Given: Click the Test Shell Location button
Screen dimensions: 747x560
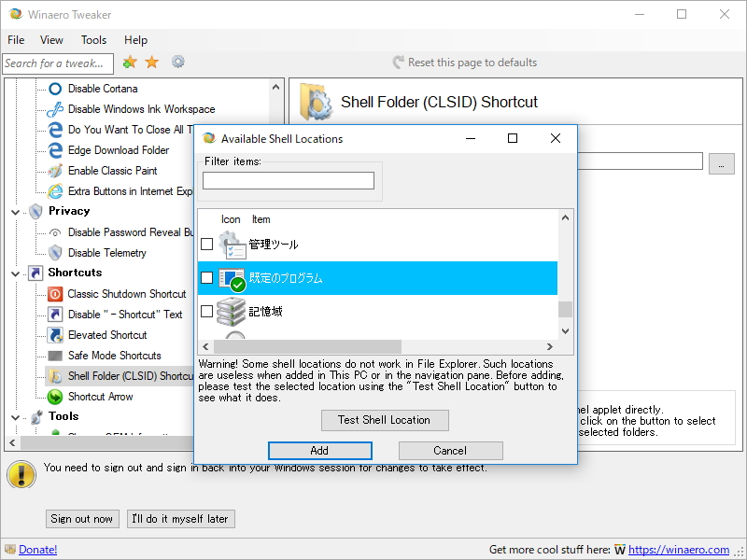Looking at the screenshot, I should point(385,420).
